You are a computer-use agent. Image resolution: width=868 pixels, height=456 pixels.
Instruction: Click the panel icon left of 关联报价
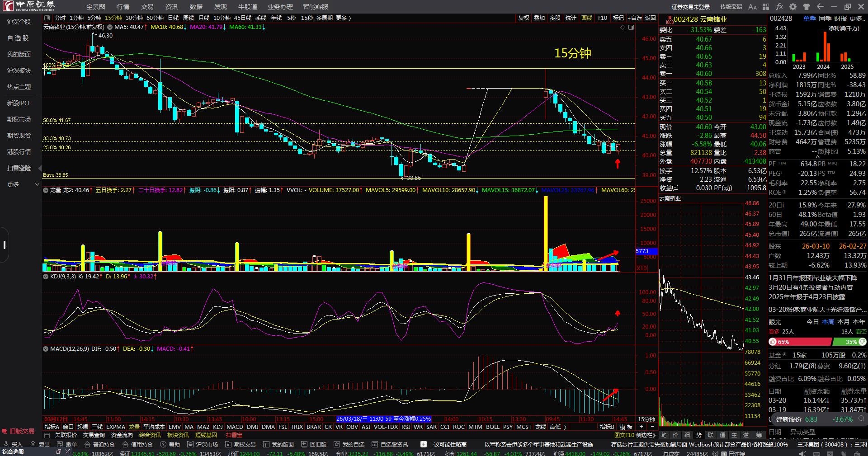pos(47,435)
